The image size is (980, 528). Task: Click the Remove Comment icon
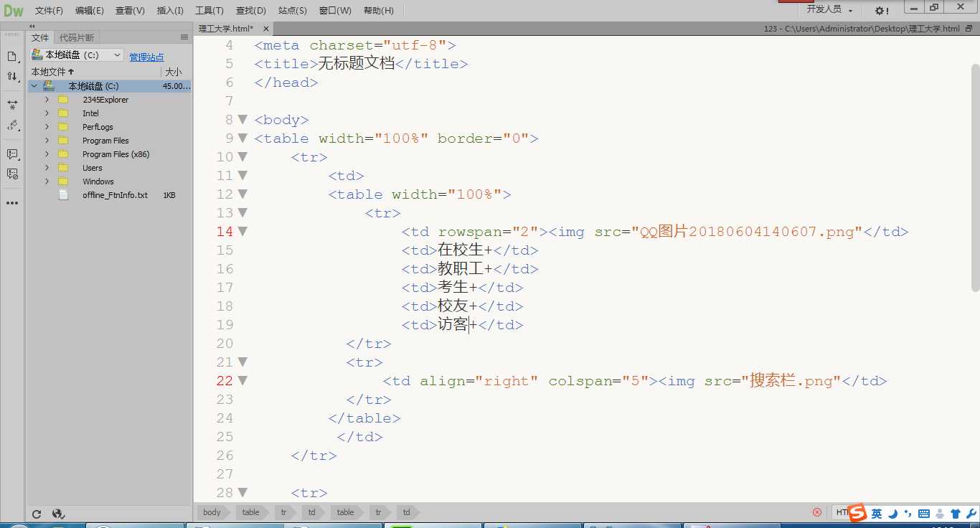(12, 174)
